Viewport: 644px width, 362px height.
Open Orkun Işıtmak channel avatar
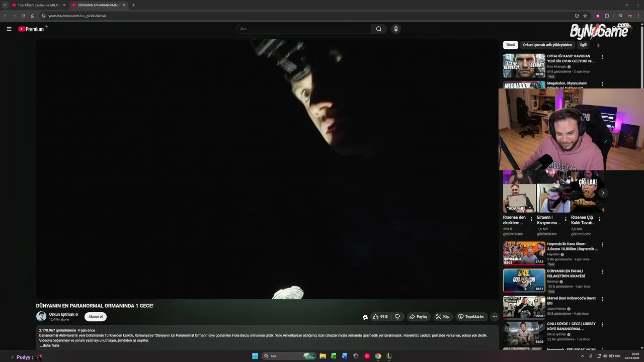[x=41, y=316]
